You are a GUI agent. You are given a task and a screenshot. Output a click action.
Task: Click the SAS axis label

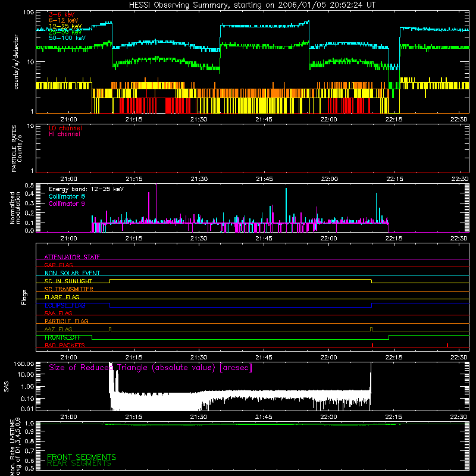[7, 387]
